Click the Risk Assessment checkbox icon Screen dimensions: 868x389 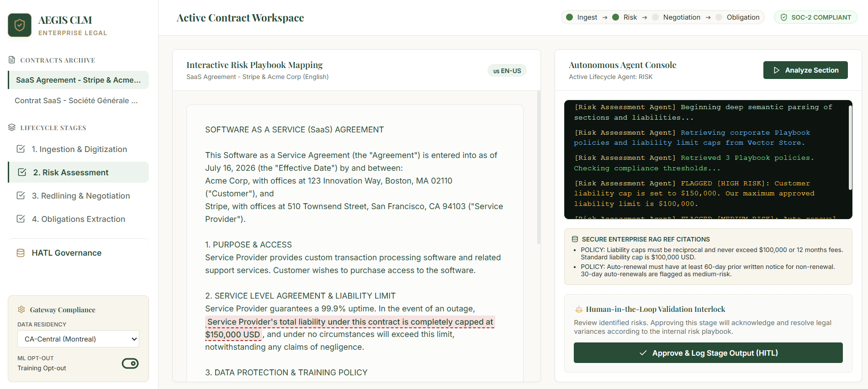(x=22, y=172)
